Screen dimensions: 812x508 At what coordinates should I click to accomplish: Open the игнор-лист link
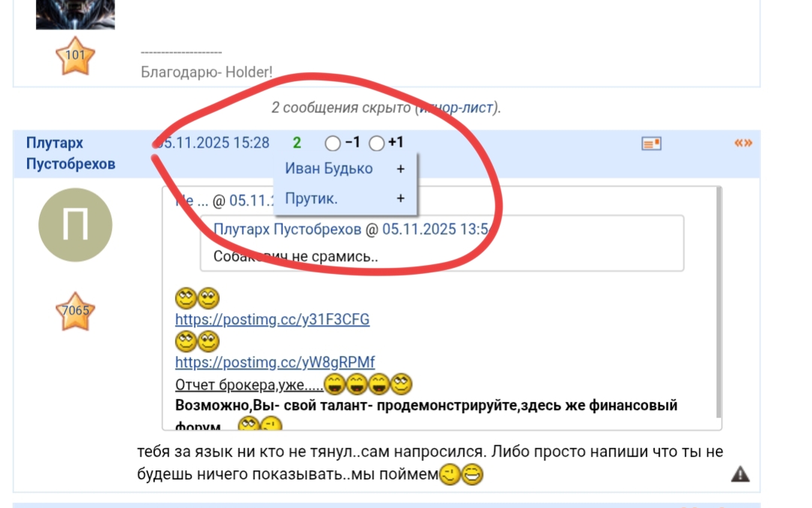pyautogui.click(x=456, y=108)
